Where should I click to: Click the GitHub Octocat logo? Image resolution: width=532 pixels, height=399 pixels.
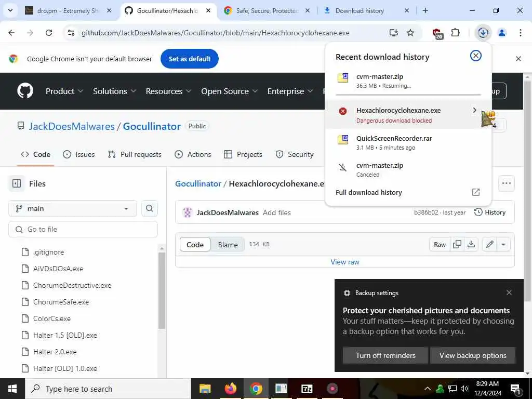tap(25, 91)
